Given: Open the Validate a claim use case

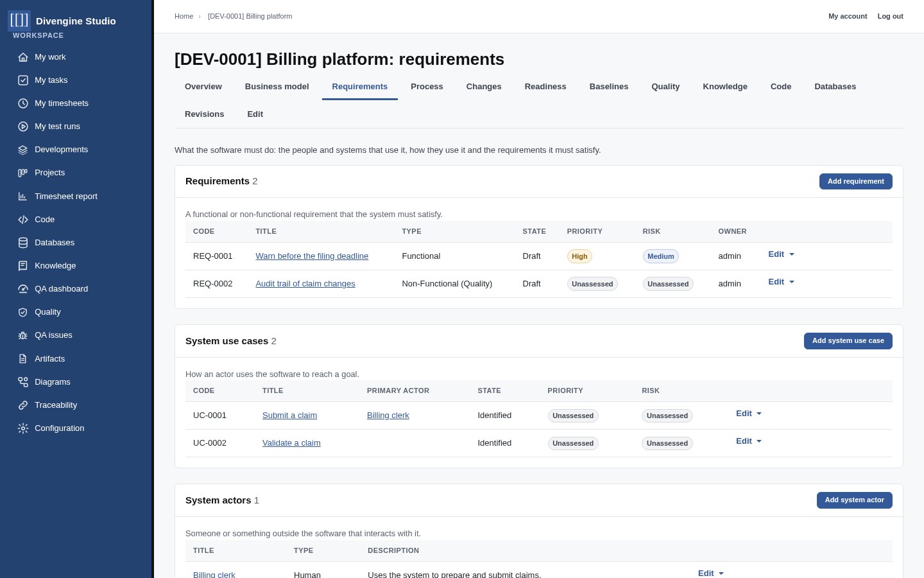Looking at the screenshot, I should pos(291,443).
